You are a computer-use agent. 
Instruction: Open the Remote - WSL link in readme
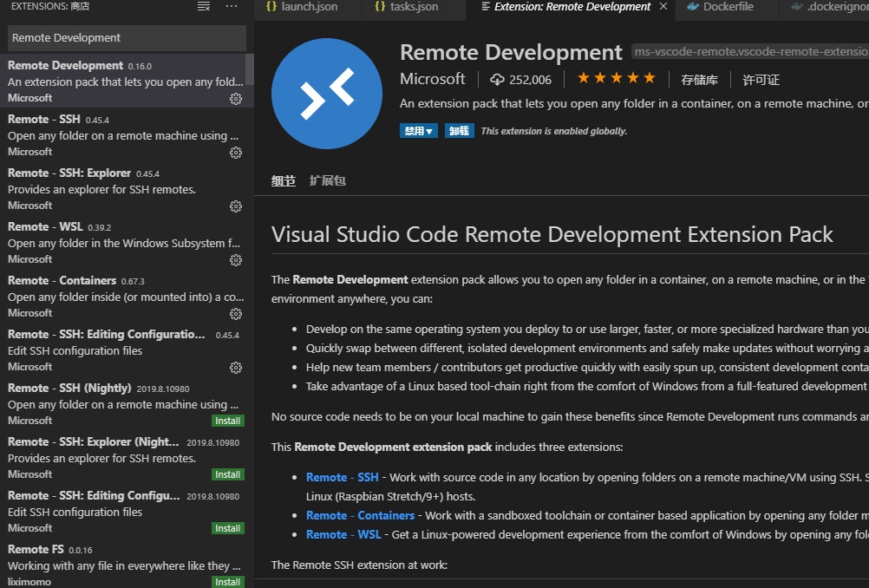[343, 535]
